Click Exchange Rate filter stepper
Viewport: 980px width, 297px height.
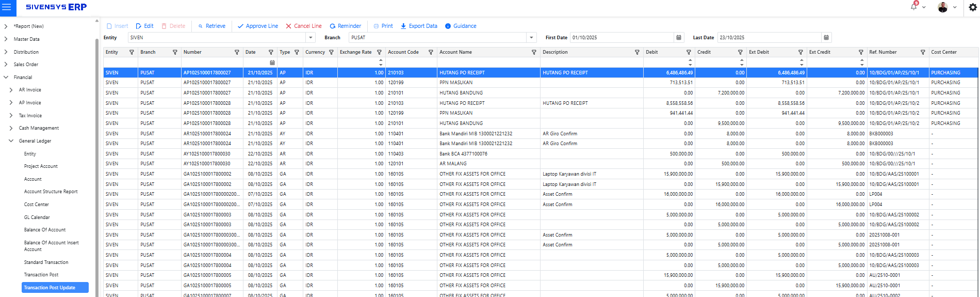click(x=381, y=62)
